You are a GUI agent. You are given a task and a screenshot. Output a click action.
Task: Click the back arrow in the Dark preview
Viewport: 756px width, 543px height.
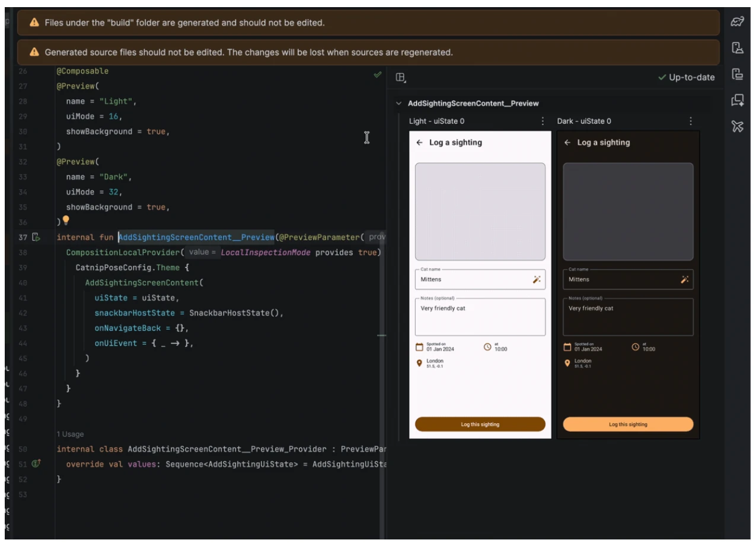(567, 142)
